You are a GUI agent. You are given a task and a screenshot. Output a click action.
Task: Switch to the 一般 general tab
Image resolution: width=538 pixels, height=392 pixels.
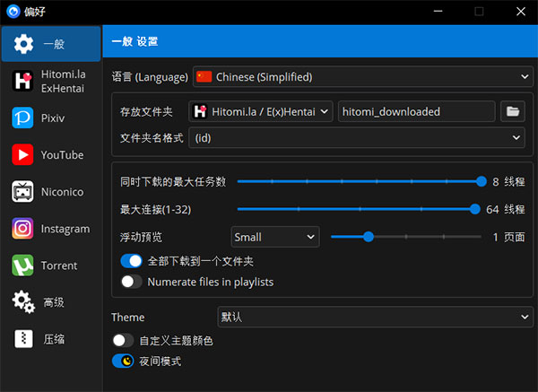tap(51, 44)
